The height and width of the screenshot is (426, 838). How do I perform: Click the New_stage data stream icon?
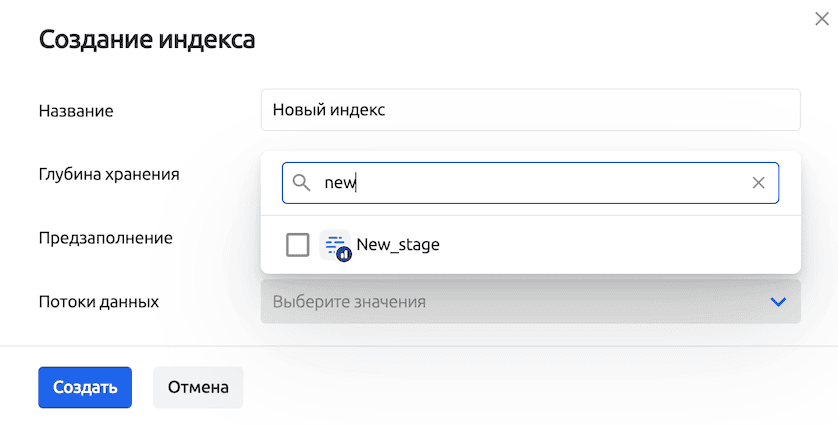336,245
